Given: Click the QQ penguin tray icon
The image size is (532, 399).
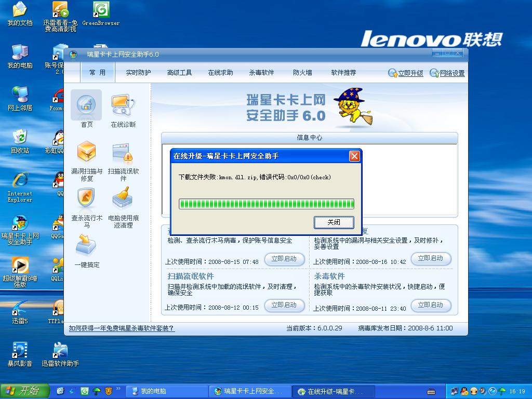Looking at the screenshot, I should (464, 391).
